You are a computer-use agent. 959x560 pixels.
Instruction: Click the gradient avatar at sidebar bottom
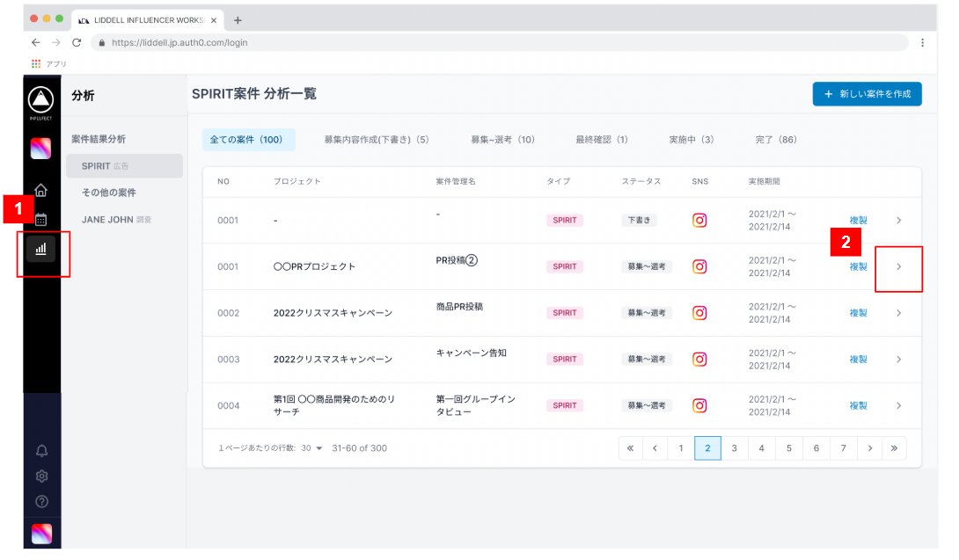pyautogui.click(x=41, y=534)
